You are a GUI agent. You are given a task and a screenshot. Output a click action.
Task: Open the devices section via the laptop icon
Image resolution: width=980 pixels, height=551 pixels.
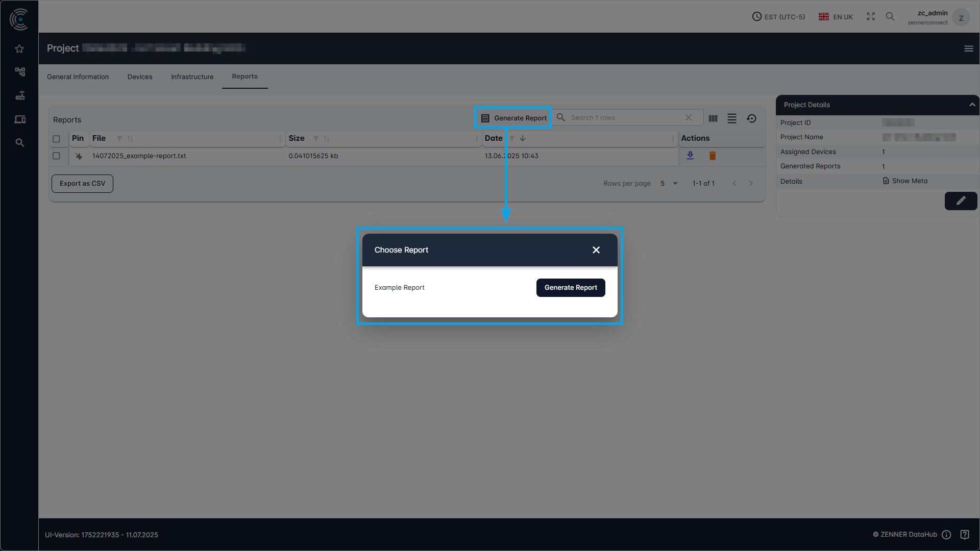(19, 119)
